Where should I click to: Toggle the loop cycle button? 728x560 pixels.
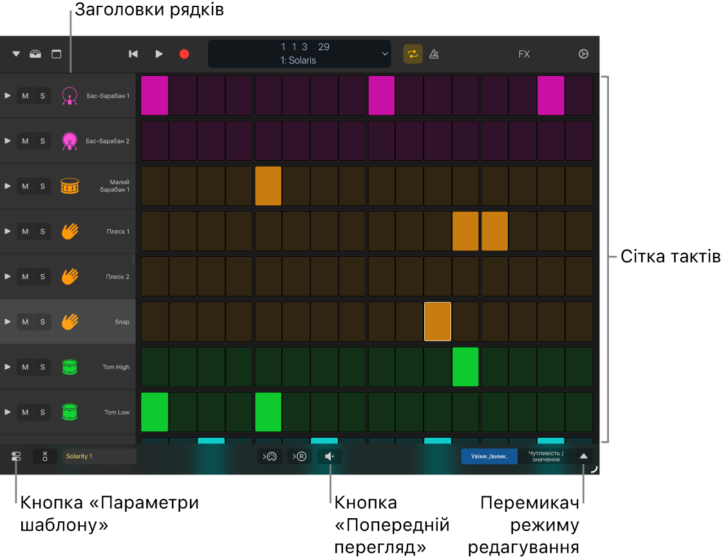tap(413, 54)
